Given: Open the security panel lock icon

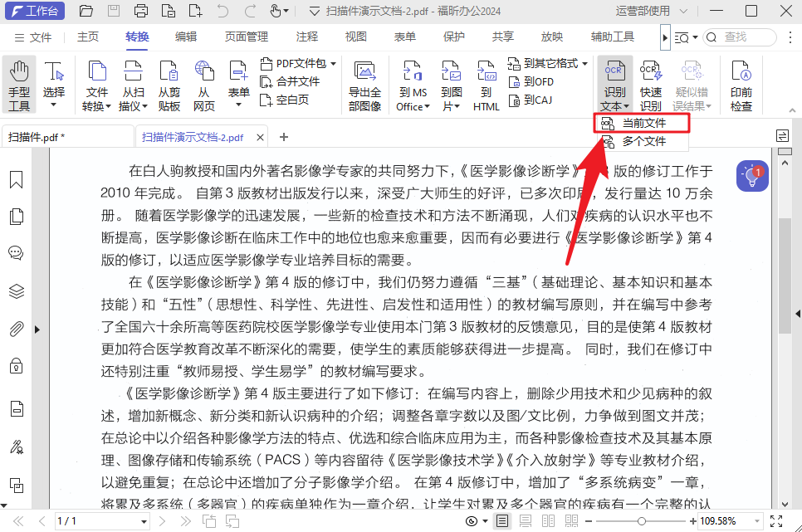Looking at the screenshot, I should pos(16,367).
